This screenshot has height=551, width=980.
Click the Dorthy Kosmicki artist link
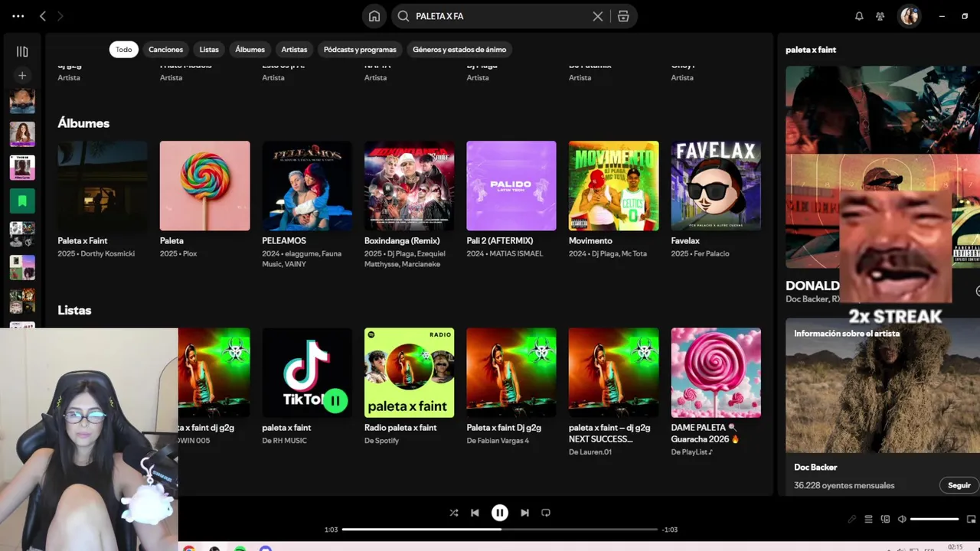point(107,254)
